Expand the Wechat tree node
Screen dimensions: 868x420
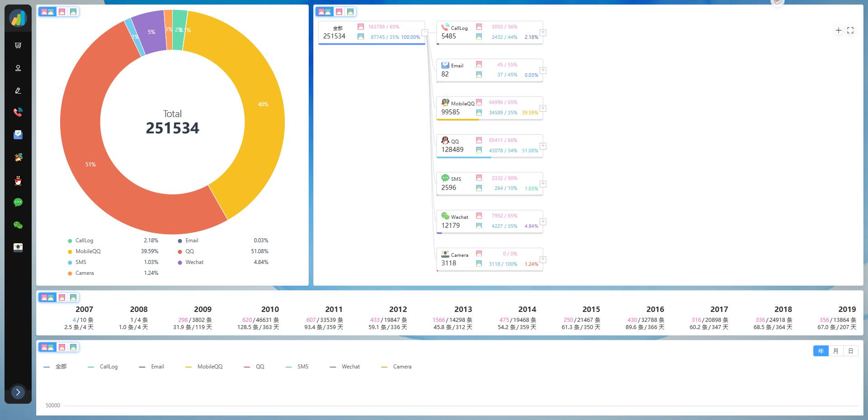543,222
